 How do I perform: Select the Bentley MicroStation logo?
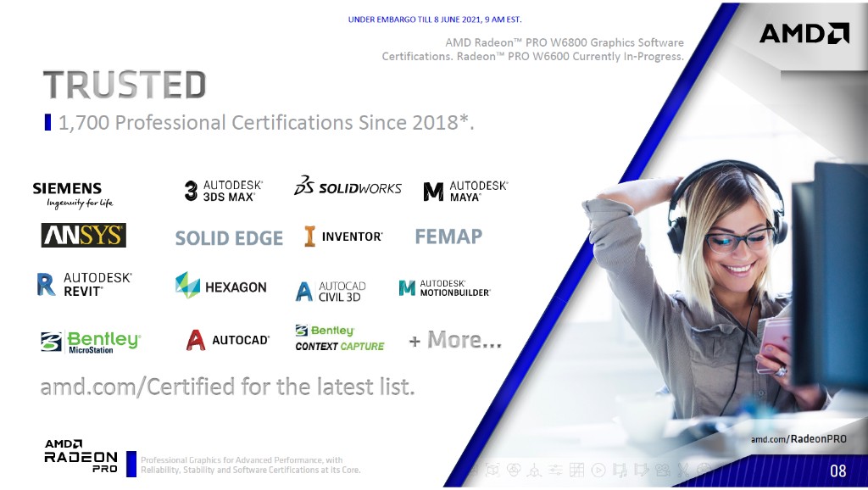91,342
